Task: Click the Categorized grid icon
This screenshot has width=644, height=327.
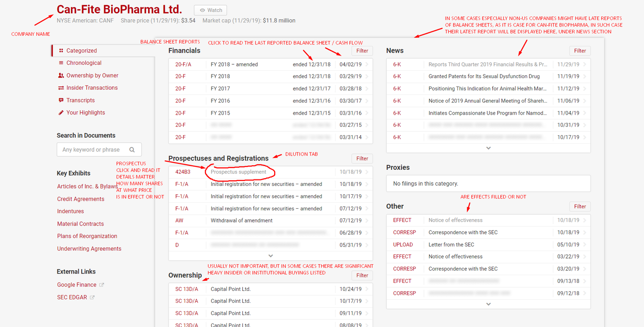Action: (61, 51)
